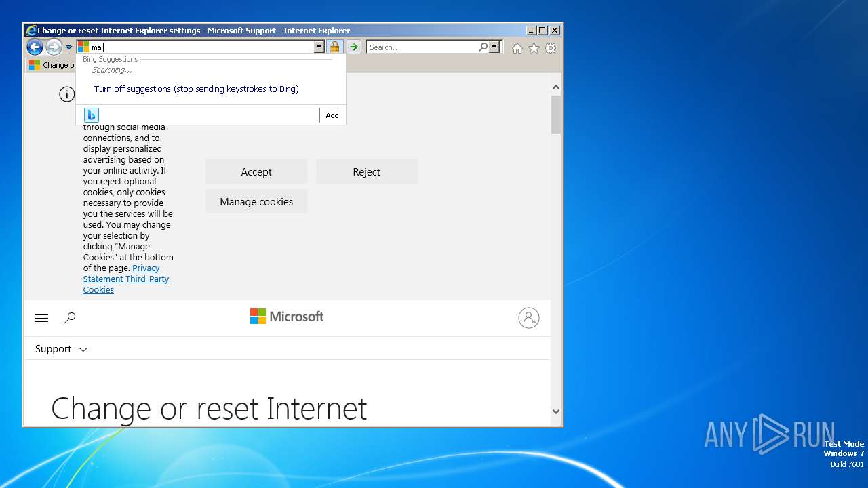
Task: Accept the optional cookies
Action: click(256, 171)
